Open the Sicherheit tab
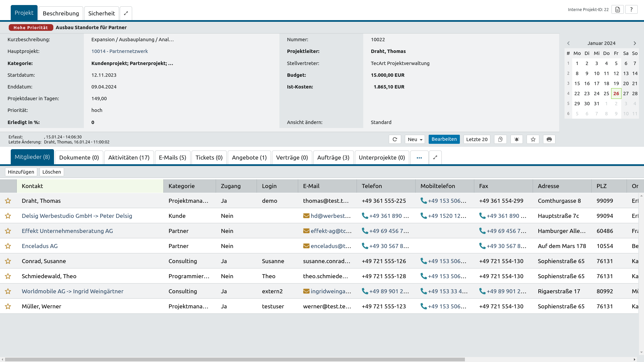Viewport: 644px width, 362px height. pyautogui.click(x=101, y=13)
